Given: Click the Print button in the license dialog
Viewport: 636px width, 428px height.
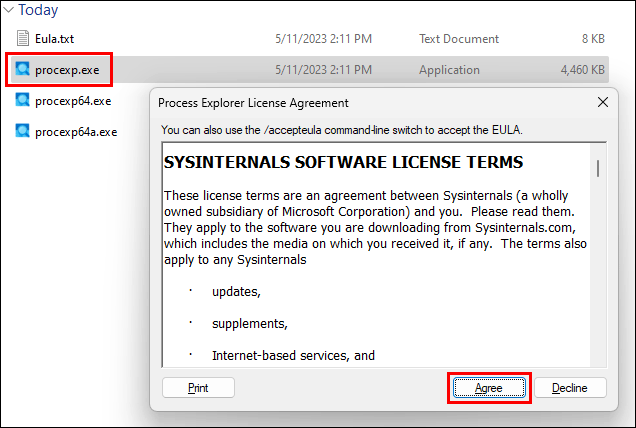Looking at the screenshot, I should 198,388.
